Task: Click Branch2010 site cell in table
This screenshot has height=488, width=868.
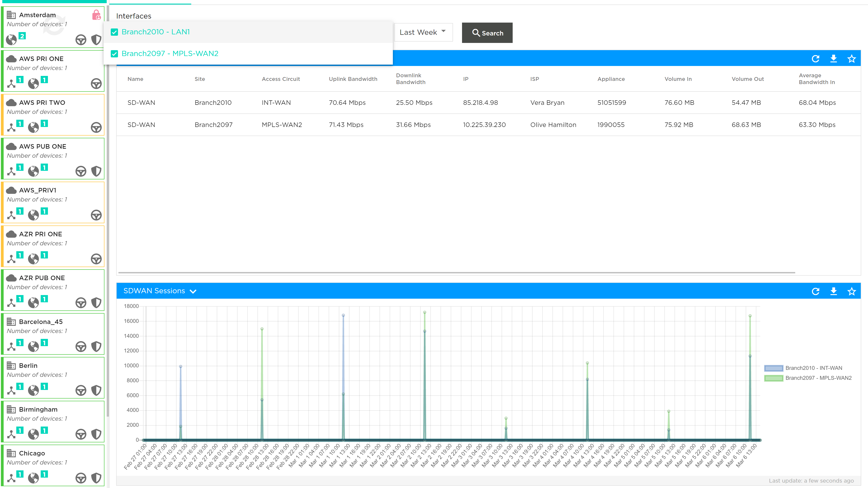Action: pyautogui.click(x=213, y=102)
